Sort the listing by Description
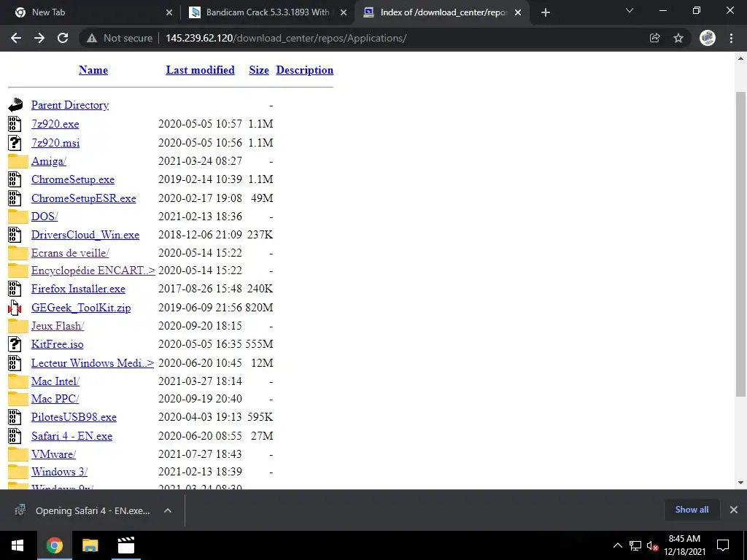Screen dimensions: 747x560 [304, 70]
